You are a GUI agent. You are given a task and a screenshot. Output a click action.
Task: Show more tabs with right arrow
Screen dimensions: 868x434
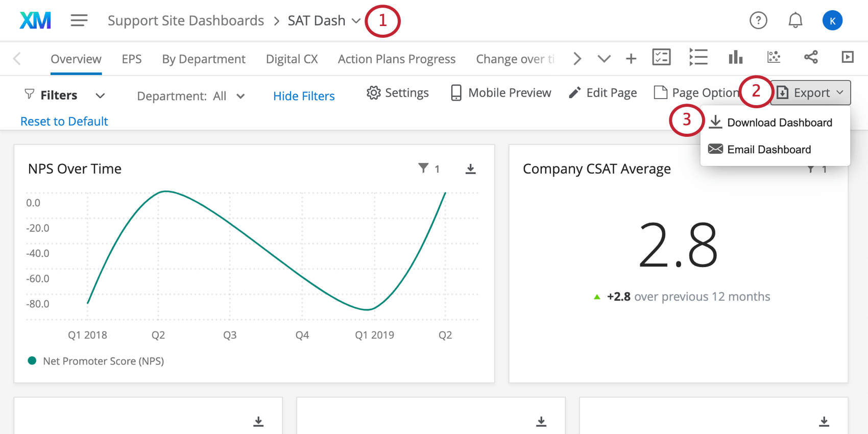pyautogui.click(x=577, y=59)
